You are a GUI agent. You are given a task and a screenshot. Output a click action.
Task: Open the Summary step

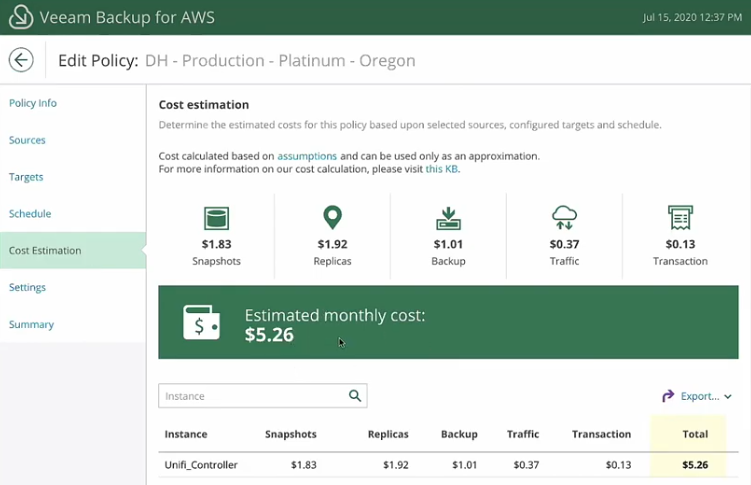point(31,324)
